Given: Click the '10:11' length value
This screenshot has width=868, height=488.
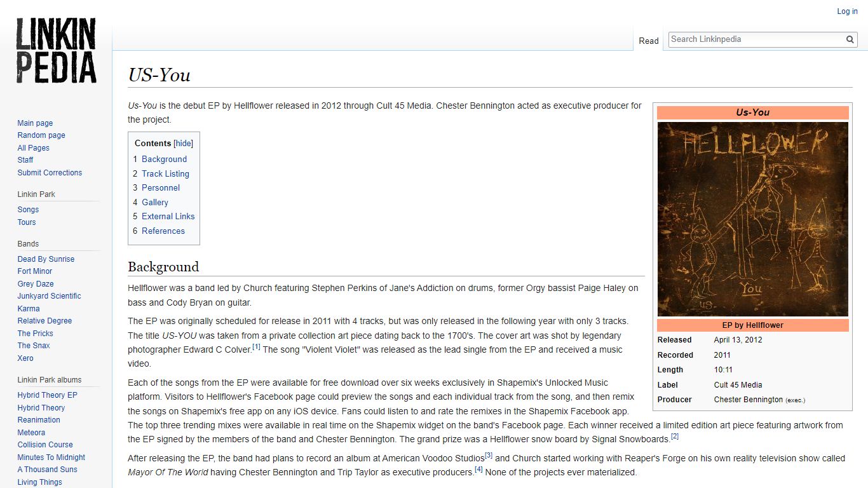Looking at the screenshot, I should point(723,370).
